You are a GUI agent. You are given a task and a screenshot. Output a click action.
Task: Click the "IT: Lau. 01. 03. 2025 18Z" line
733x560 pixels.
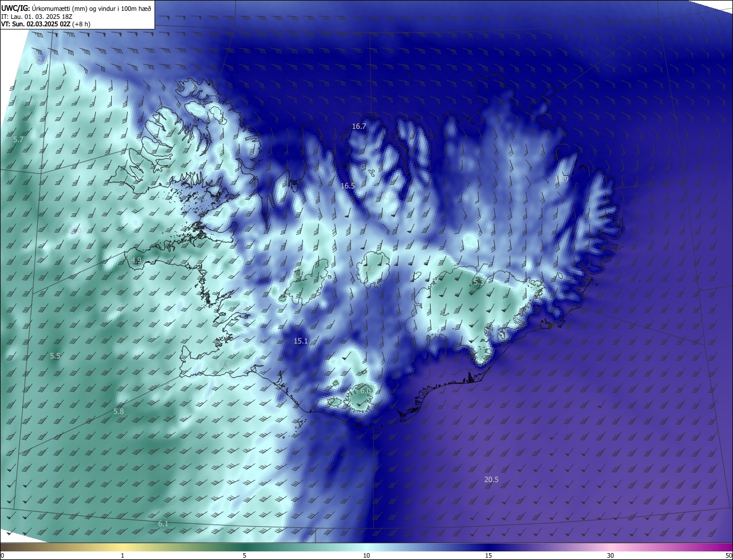click(37, 16)
